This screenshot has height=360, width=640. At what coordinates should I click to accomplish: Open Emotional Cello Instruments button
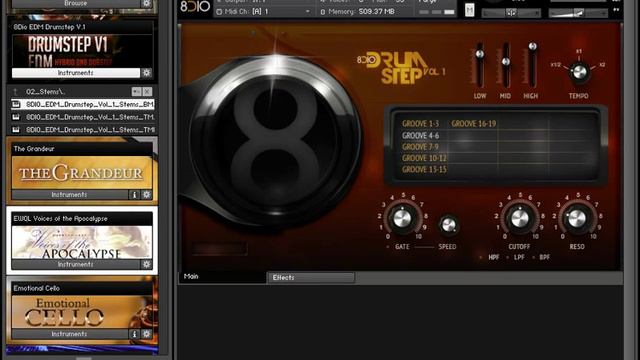(x=70, y=334)
